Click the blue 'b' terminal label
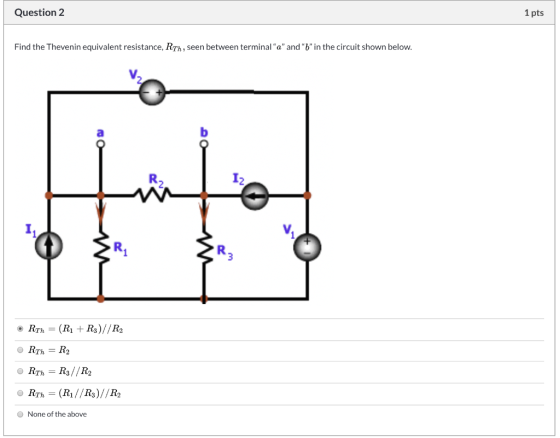The height and width of the screenshot is (438, 560). tap(204, 132)
